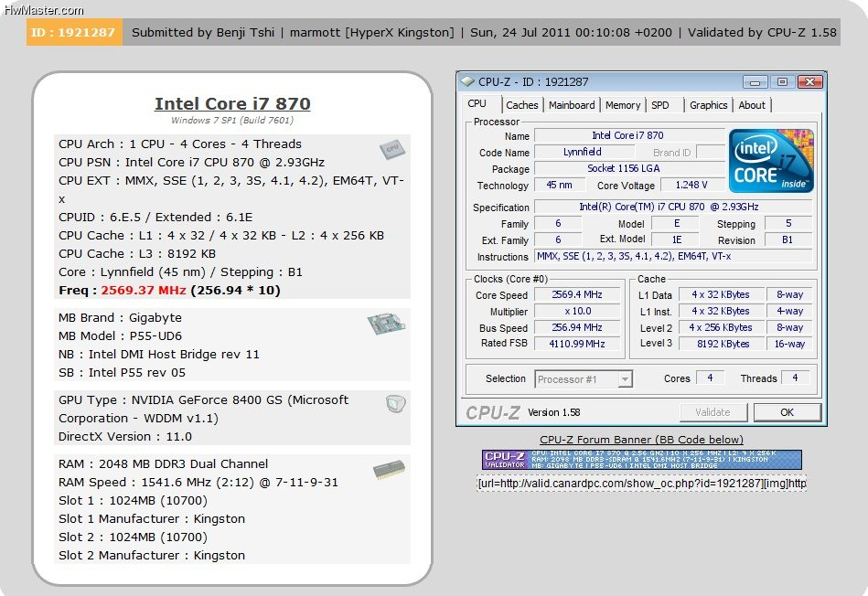
Task: Click the GPU icon beside GPU Type
Action: click(x=395, y=404)
